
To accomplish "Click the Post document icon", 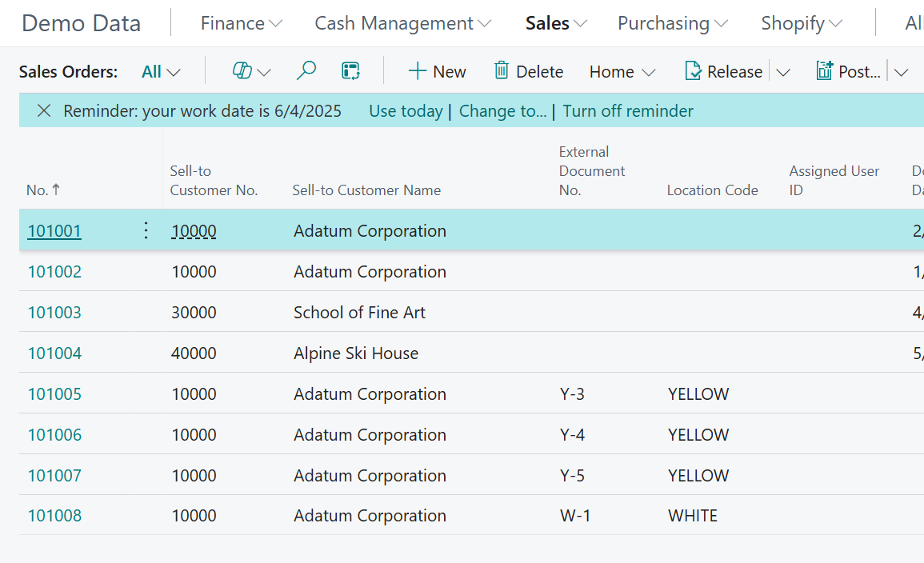I will [x=824, y=71].
